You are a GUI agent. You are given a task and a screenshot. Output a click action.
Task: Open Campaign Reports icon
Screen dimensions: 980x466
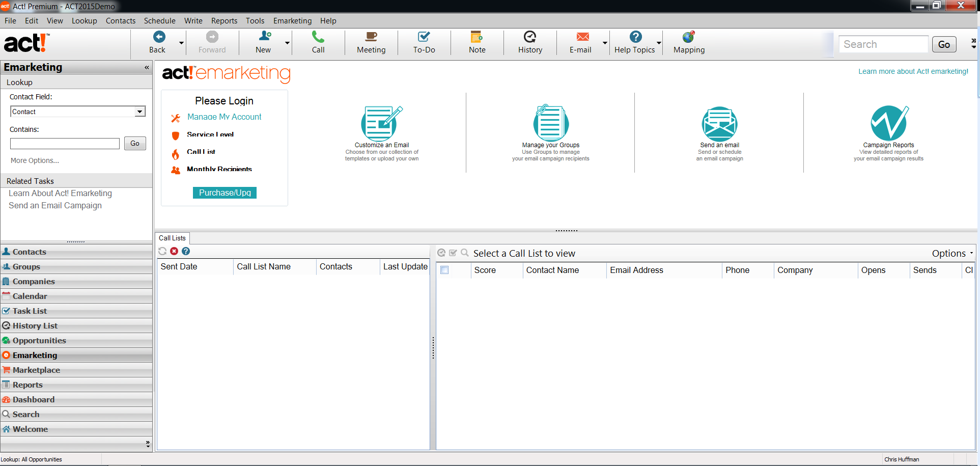pyautogui.click(x=889, y=123)
